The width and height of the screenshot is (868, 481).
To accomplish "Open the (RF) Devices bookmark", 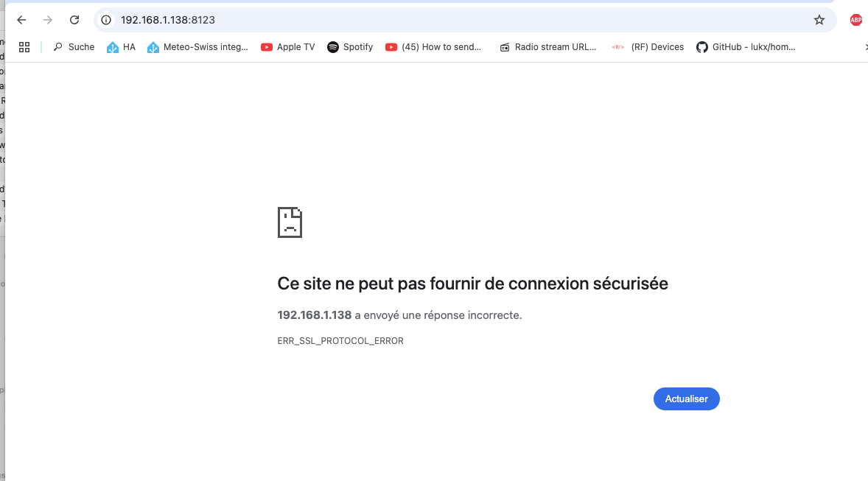I will [x=648, y=47].
